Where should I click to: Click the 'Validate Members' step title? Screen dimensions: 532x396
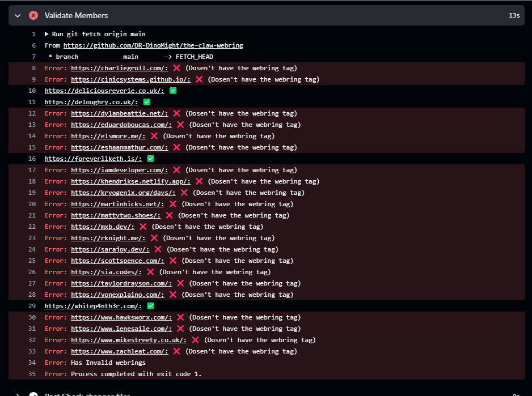point(77,16)
